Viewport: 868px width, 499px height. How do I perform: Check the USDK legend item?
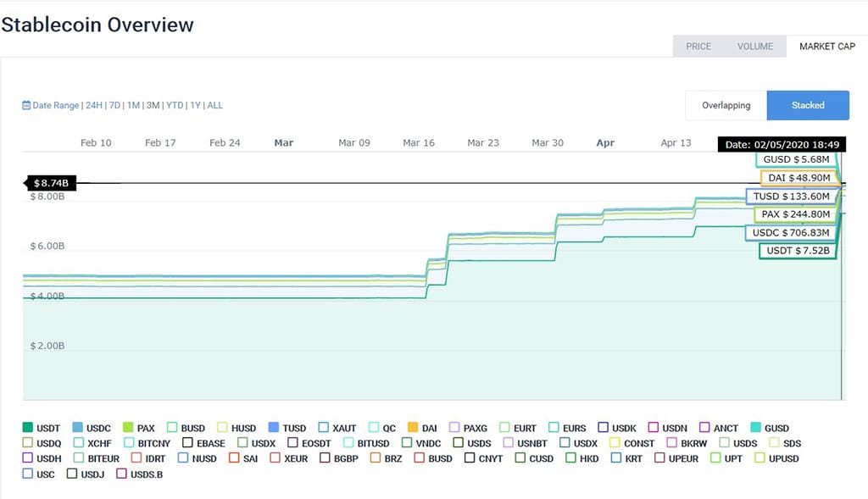click(x=604, y=428)
